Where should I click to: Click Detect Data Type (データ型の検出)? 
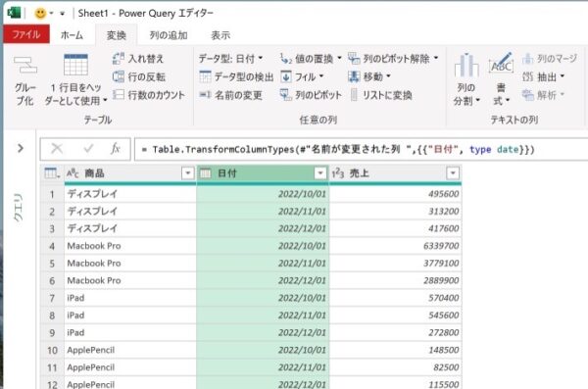(236, 76)
